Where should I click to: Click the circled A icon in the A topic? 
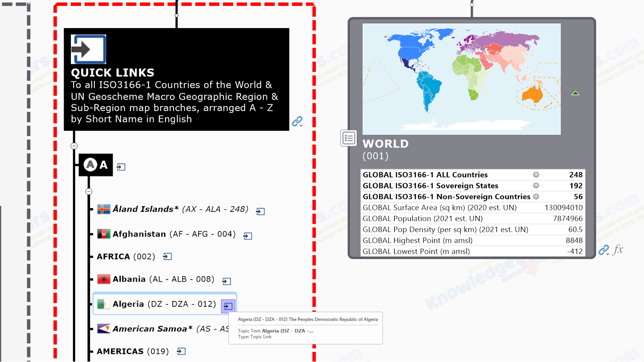90,165
